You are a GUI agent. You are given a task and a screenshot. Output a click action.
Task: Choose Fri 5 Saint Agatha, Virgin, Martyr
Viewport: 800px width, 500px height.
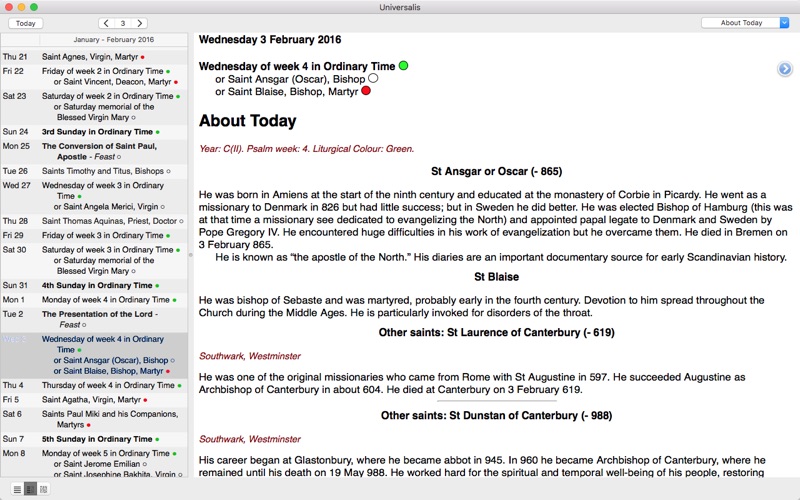click(x=94, y=399)
